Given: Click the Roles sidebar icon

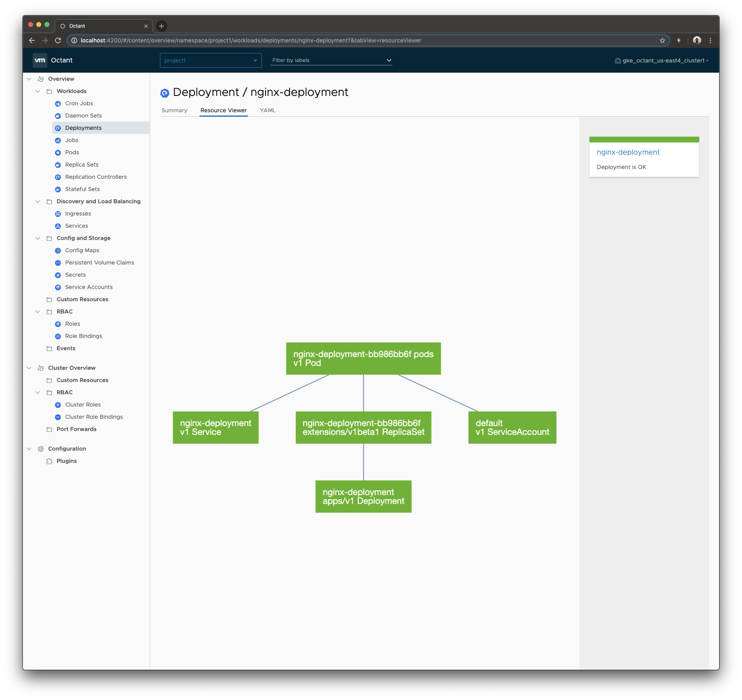Looking at the screenshot, I should click(58, 324).
